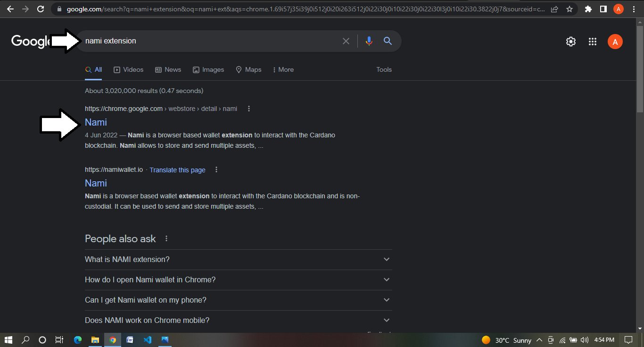644x347 pixels.
Task: Go forward in browser history
Action: click(25, 9)
